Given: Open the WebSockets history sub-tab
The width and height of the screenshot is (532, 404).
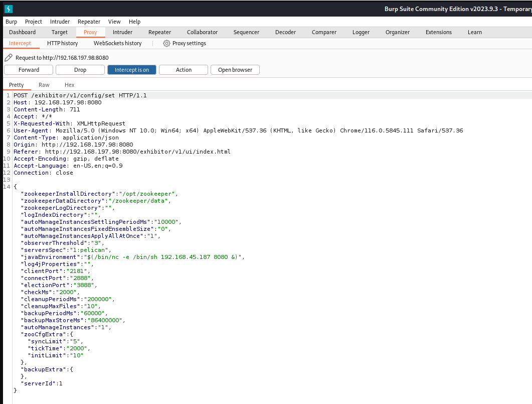Looking at the screenshot, I should 117,44.
